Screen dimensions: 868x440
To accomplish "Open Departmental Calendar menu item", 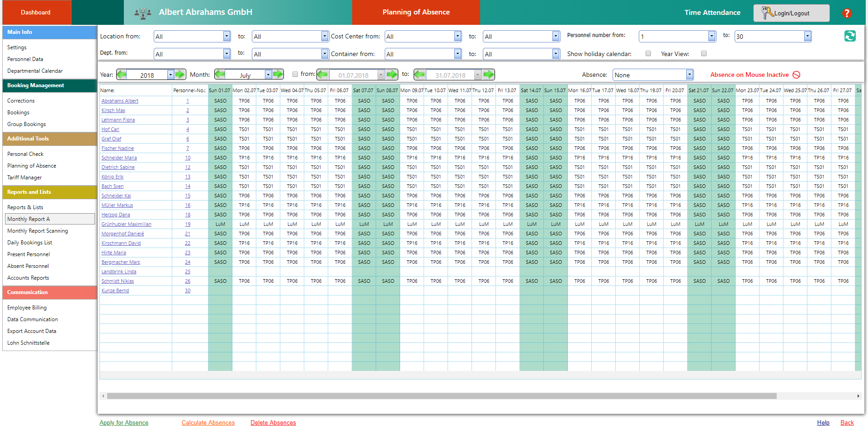I will (35, 71).
